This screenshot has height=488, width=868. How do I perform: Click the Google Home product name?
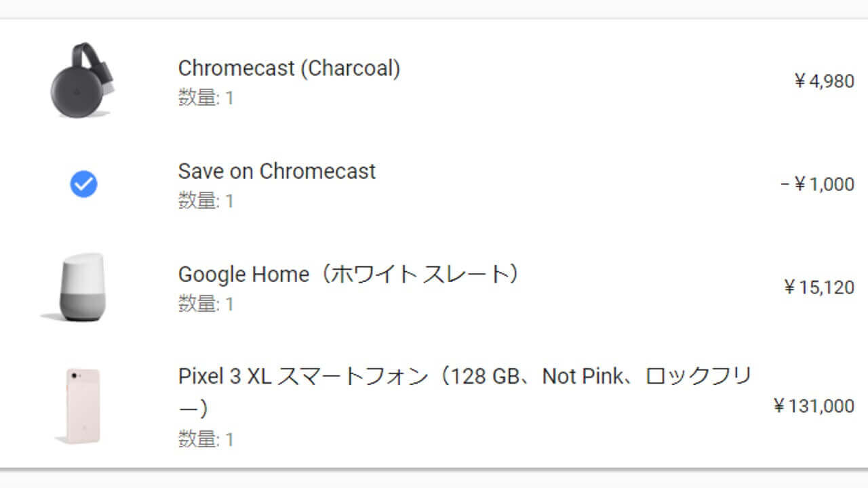tap(243, 274)
